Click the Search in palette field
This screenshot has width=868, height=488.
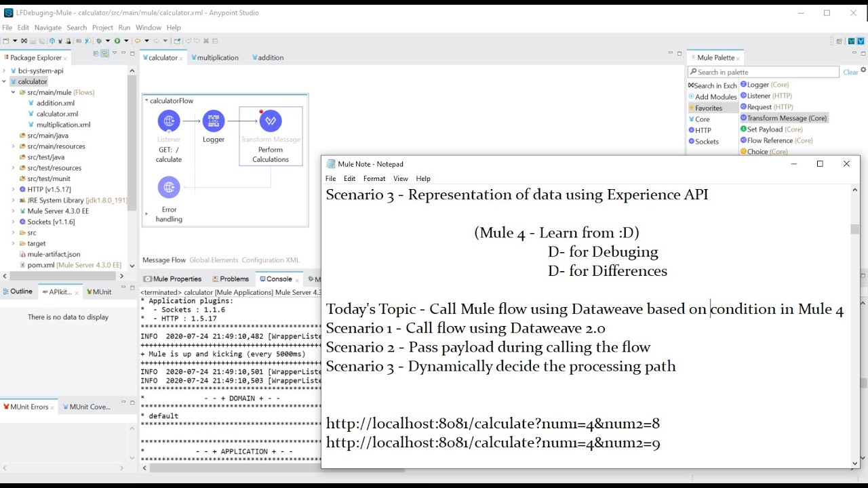763,72
